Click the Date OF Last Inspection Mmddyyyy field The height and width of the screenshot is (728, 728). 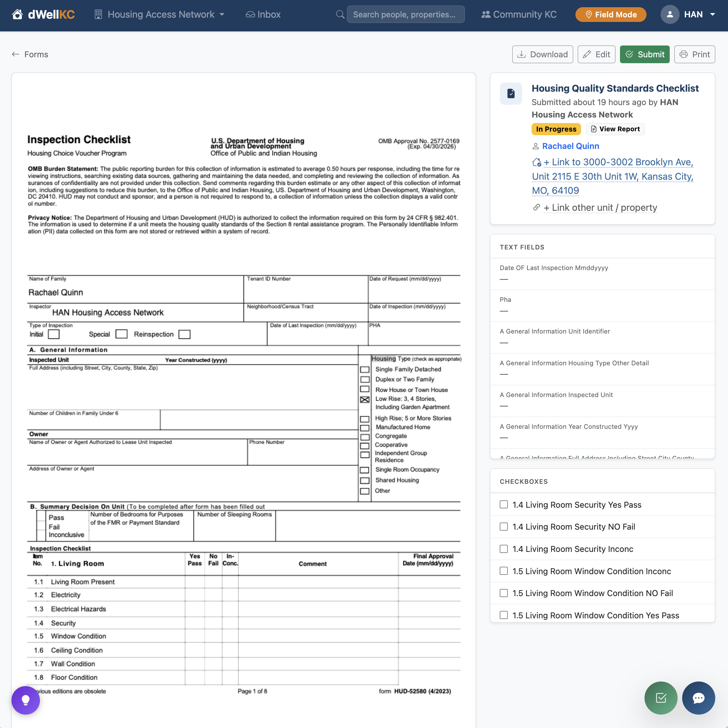click(603, 274)
